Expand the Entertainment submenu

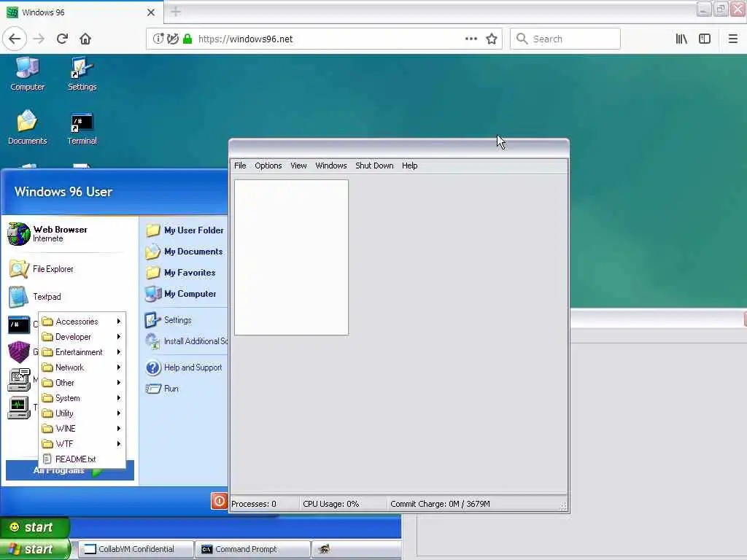(82, 352)
